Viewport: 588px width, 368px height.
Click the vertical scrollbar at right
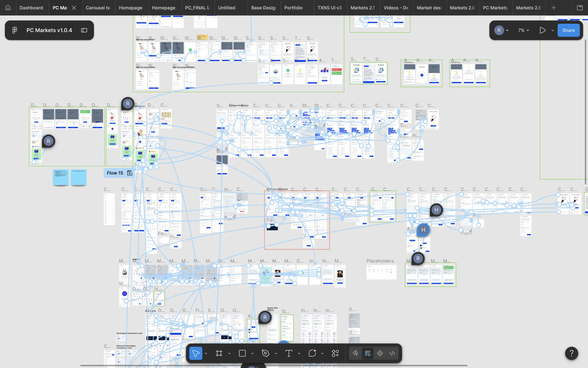click(x=586, y=112)
